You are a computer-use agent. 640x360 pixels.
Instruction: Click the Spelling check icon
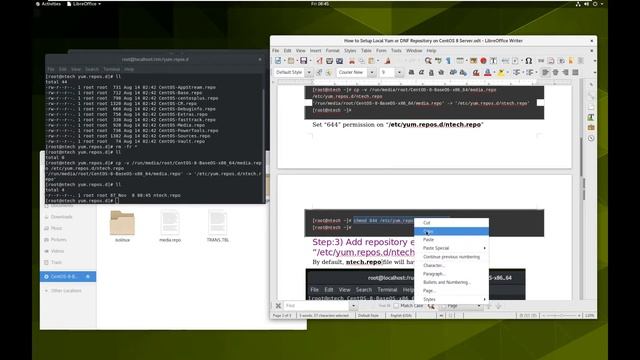tap(438, 61)
